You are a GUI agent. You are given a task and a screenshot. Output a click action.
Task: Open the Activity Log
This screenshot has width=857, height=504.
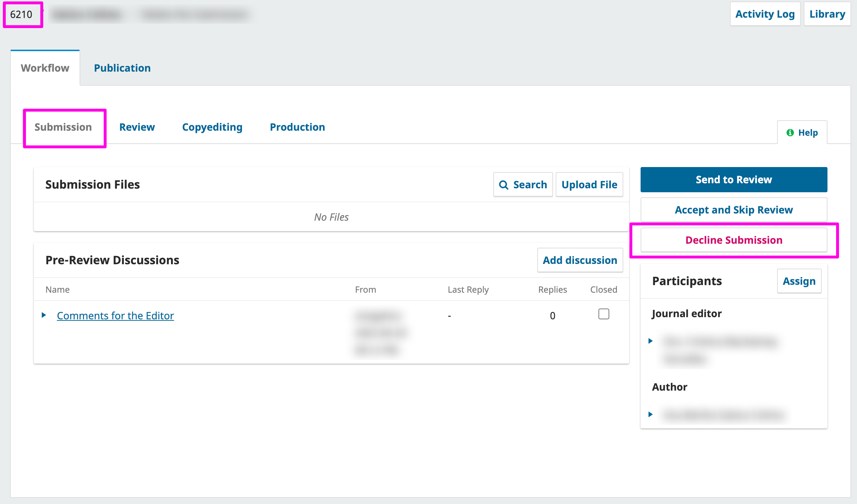[x=765, y=14]
